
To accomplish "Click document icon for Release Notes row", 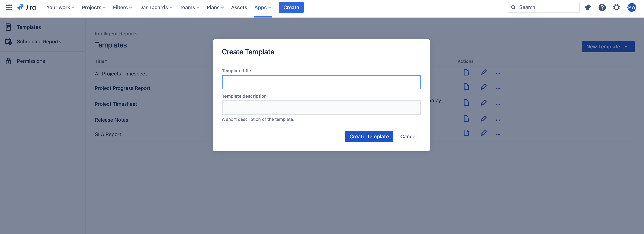I will click(466, 119).
